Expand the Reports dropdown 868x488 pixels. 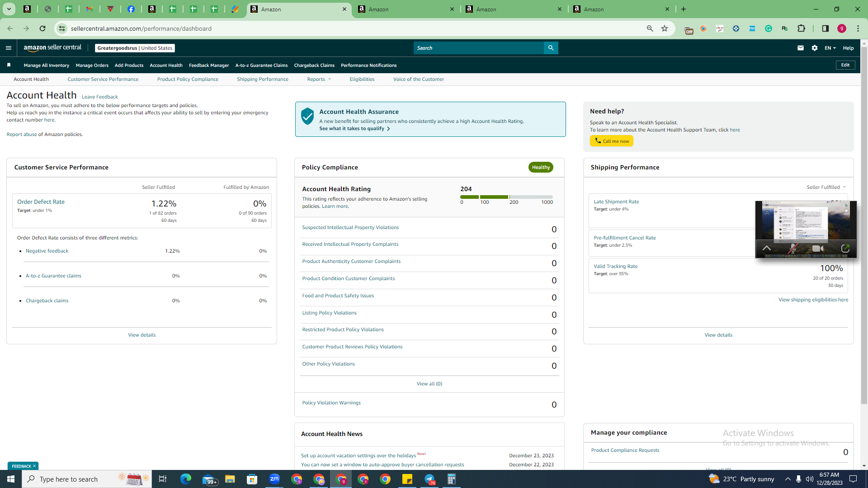(319, 79)
